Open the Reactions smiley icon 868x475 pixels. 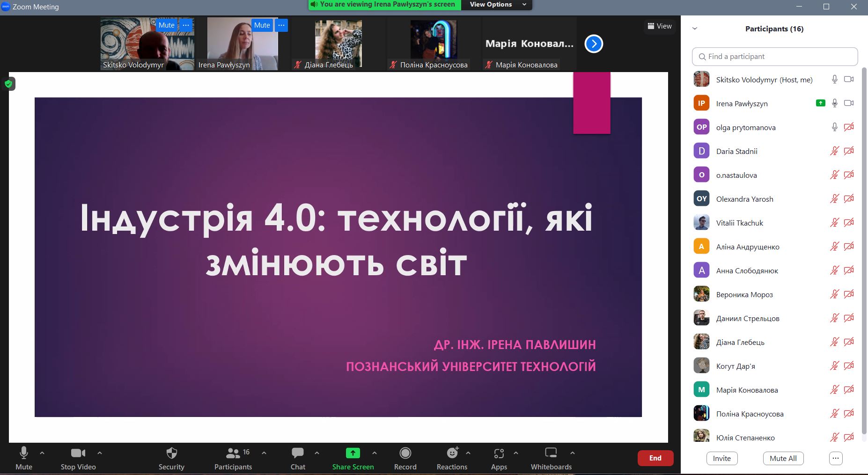point(452,453)
